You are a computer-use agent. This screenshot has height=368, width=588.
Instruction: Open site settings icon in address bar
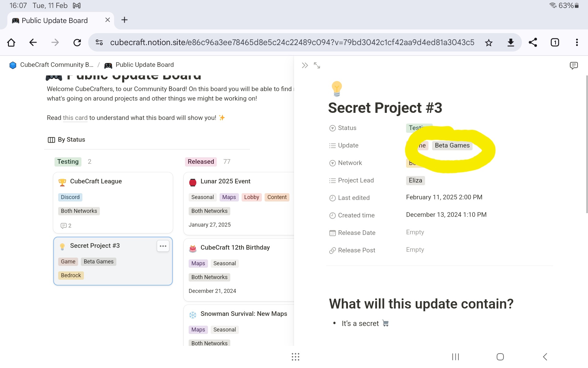coord(99,42)
